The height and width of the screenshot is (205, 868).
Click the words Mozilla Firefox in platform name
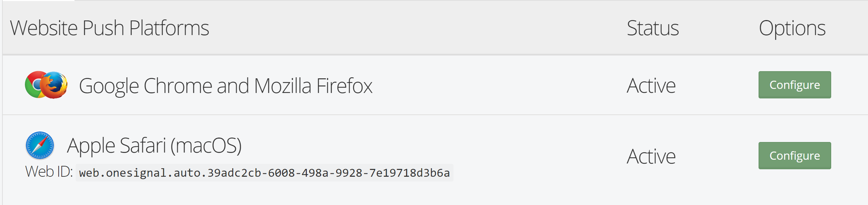313,86
